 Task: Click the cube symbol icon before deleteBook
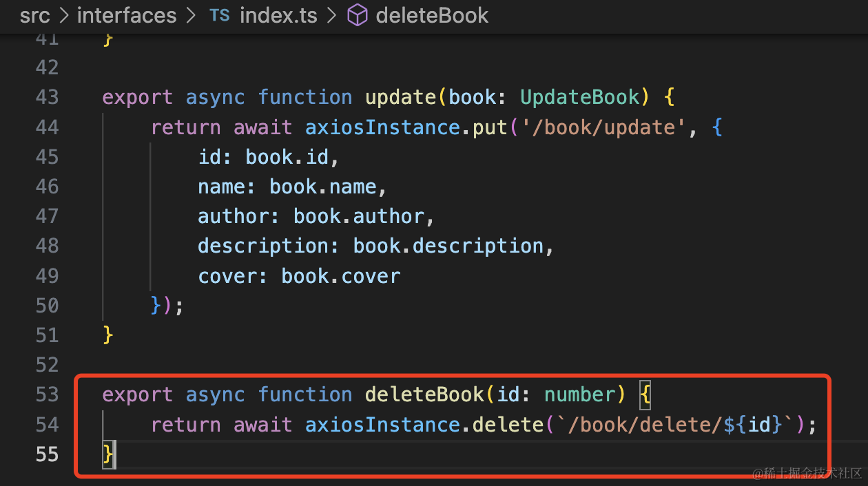click(x=357, y=16)
